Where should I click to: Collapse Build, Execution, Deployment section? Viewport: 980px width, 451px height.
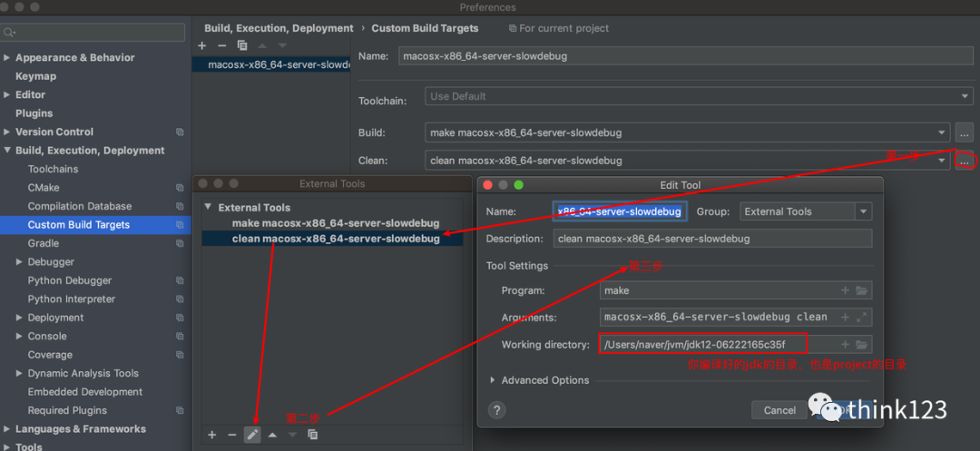[7, 151]
